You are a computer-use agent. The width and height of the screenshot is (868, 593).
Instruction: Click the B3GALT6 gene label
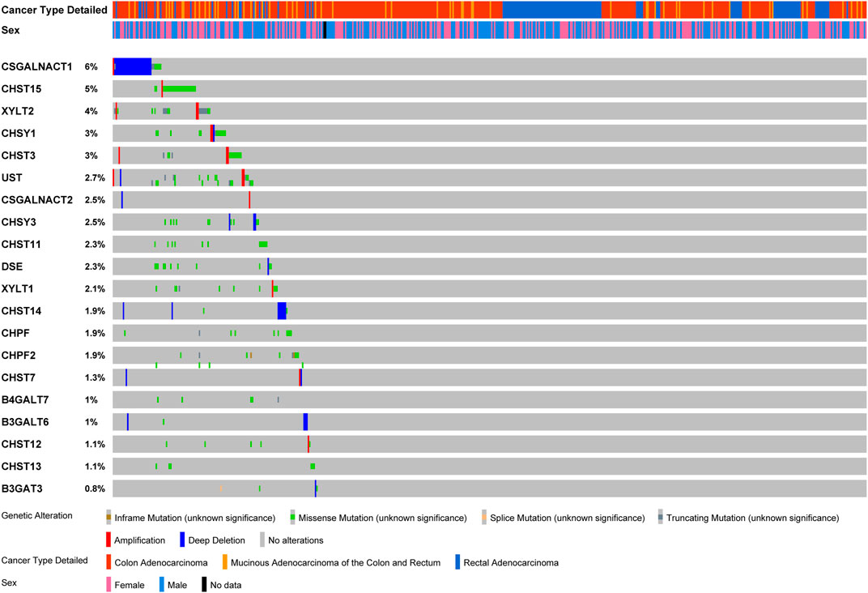(x=25, y=421)
